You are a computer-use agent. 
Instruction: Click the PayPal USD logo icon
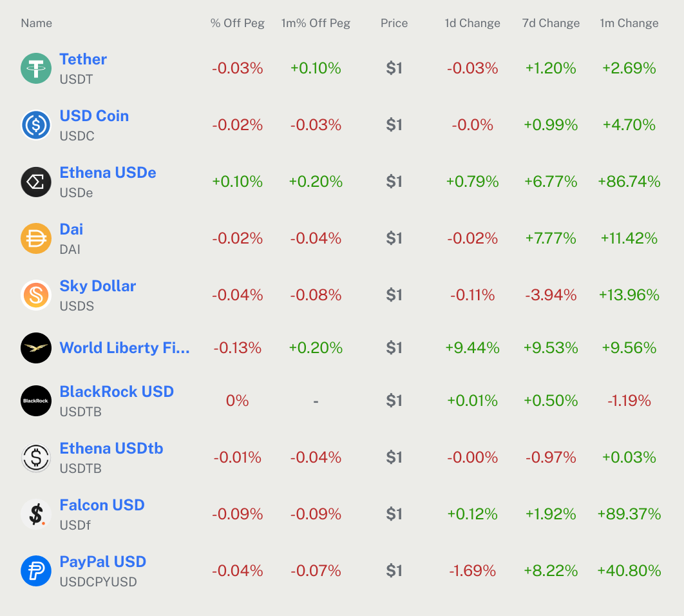36,571
